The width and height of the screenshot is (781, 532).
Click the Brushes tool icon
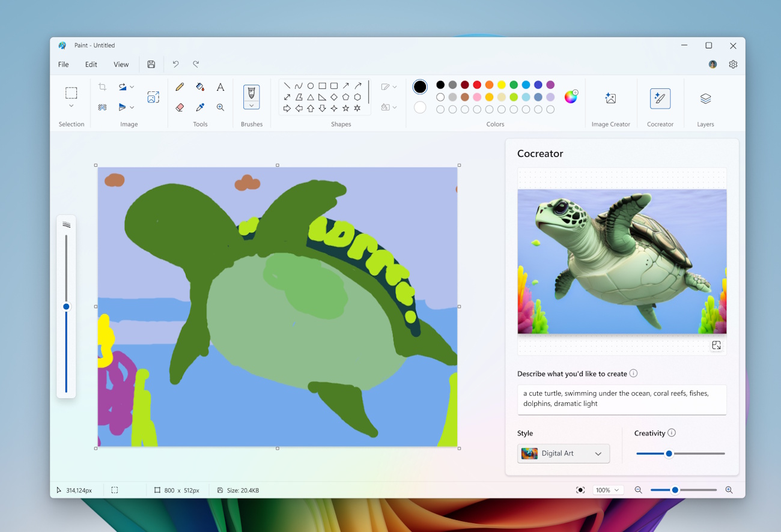click(251, 92)
